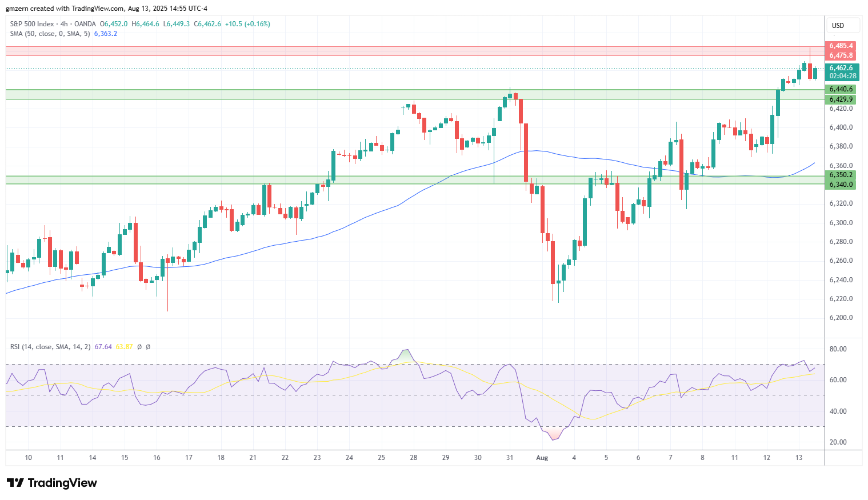
Task: Click date 5 on the time axis
Action: point(606,458)
